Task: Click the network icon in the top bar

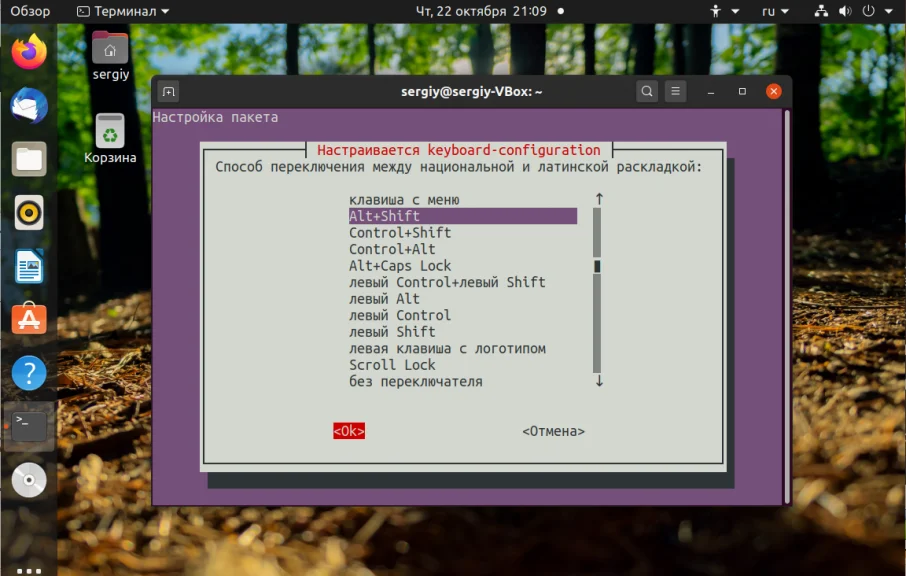Action: [x=821, y=11]
